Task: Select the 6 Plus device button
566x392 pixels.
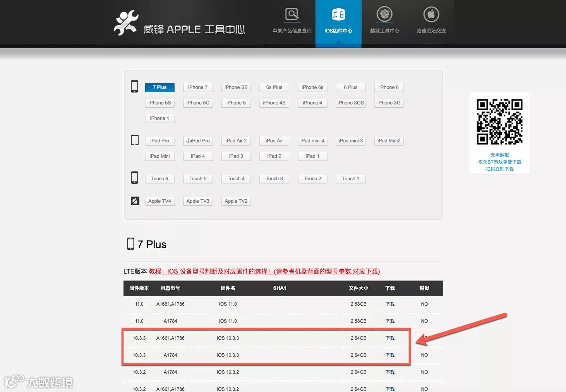Action: click(351, 87)
